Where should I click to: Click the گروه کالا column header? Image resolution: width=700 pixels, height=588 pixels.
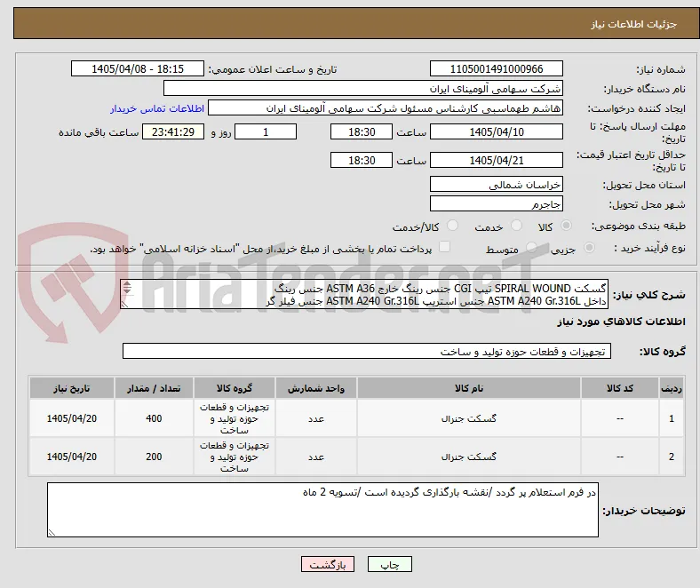click(x=235, y=388)
